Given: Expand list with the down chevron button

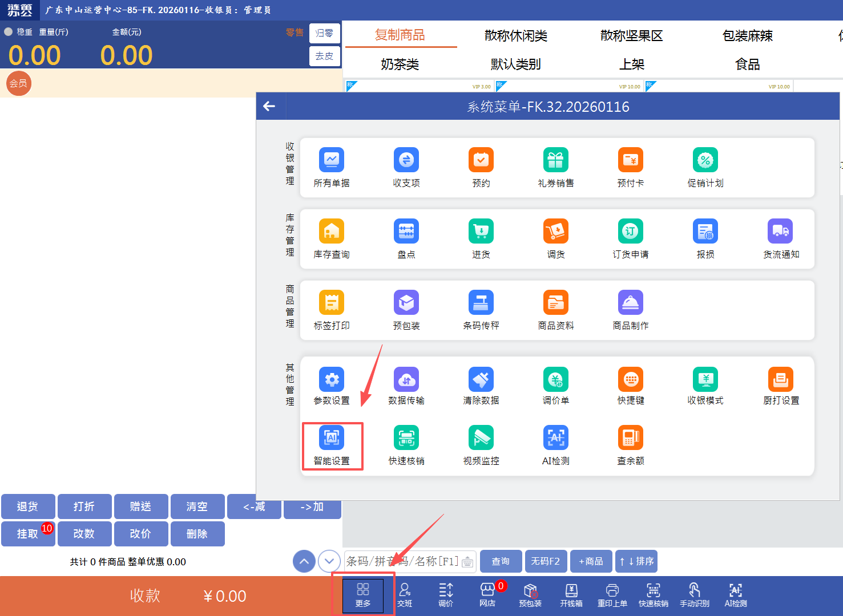Looking at the screenshot, I should [x=329, y=561].
